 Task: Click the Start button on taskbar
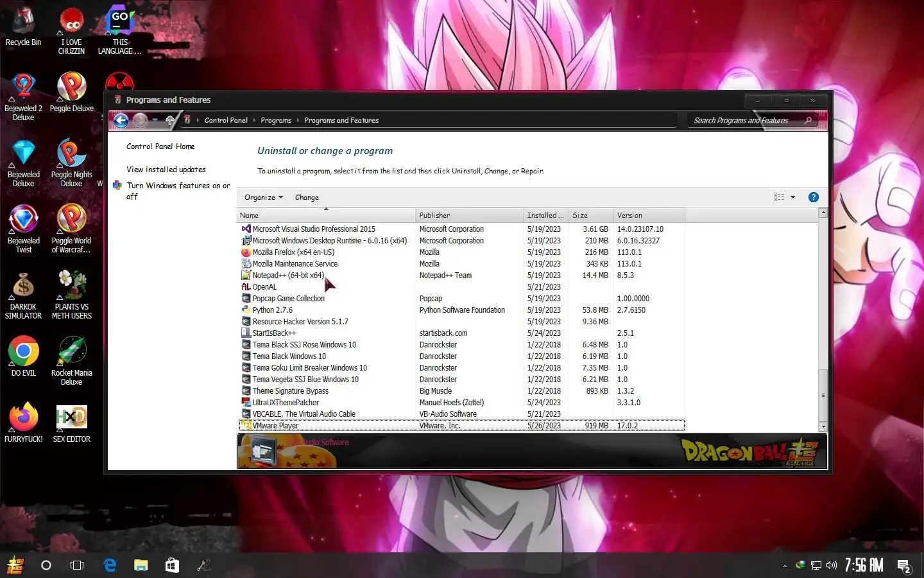point(15,565)
